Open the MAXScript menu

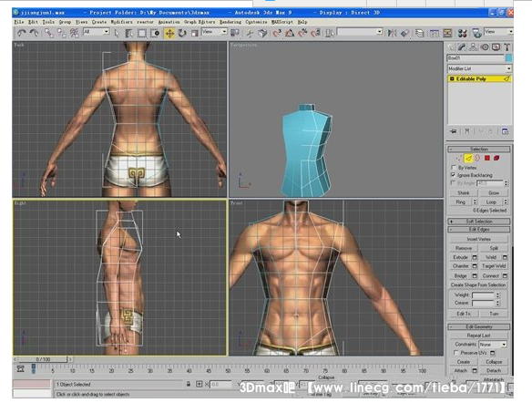pyautogui.click(x=282, y=22)
